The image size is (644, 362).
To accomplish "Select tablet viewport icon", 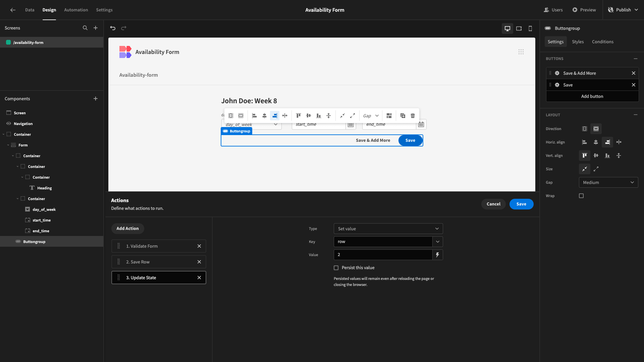I will [519, 28].
